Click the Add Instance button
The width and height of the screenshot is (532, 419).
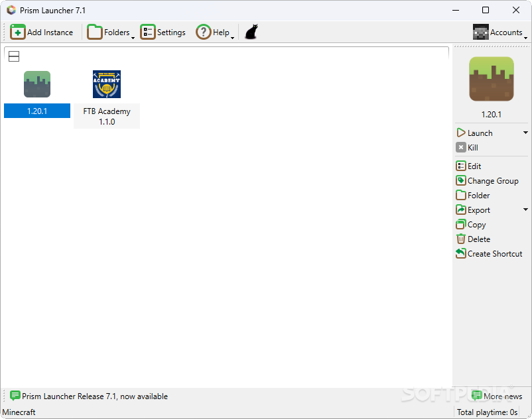pos(41,32)
